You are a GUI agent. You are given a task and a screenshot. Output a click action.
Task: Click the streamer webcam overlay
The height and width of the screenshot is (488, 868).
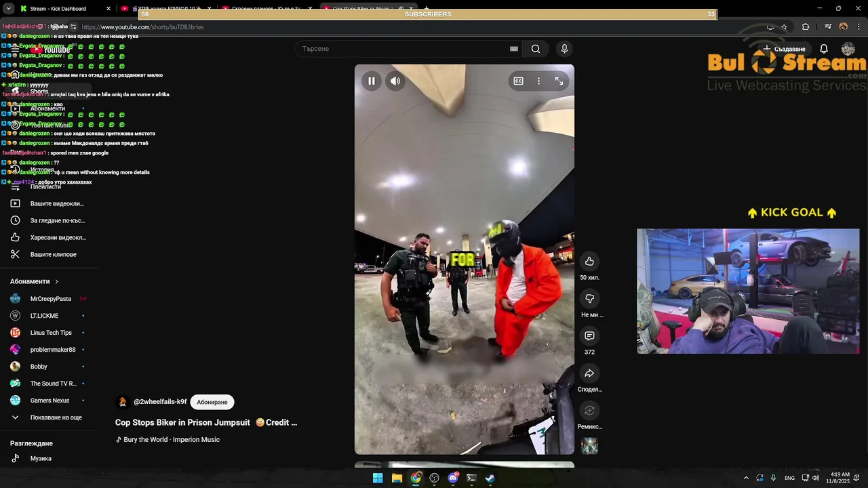[x=748, y=291]
